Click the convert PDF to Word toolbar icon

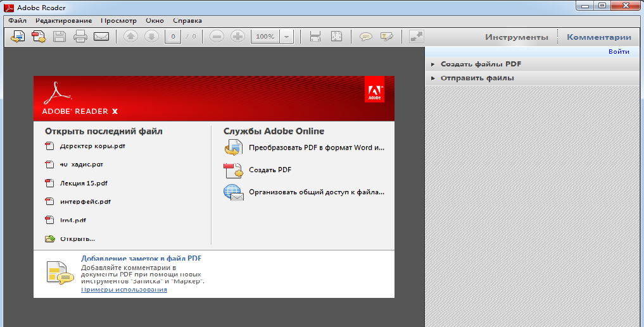pyautogui.click(x=18, y=37)
